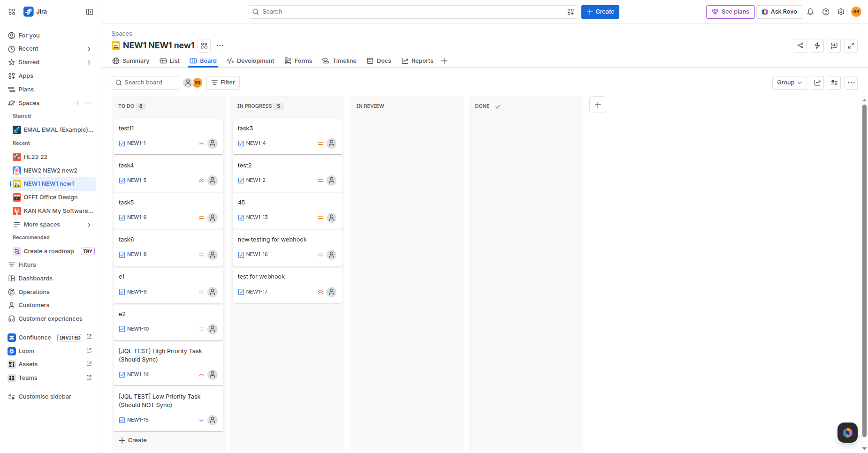Click the assignee avatar on task3 card
The image size is (868, 453).
click(332, 143)
